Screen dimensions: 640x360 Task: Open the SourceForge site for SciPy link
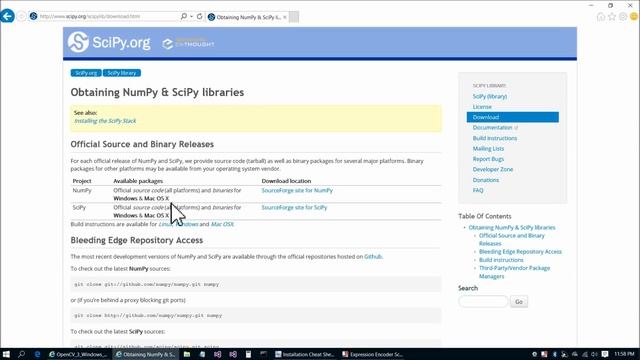tap(294, 207)
